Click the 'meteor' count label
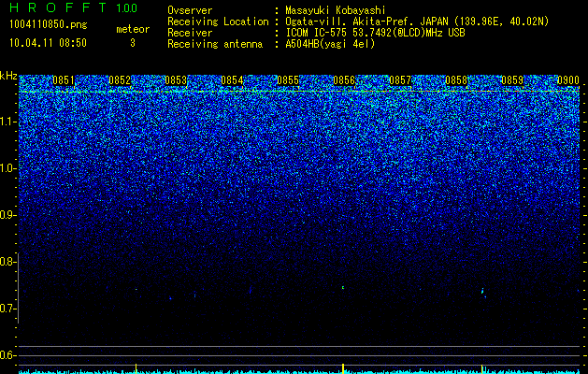 (x=133, y=29)
